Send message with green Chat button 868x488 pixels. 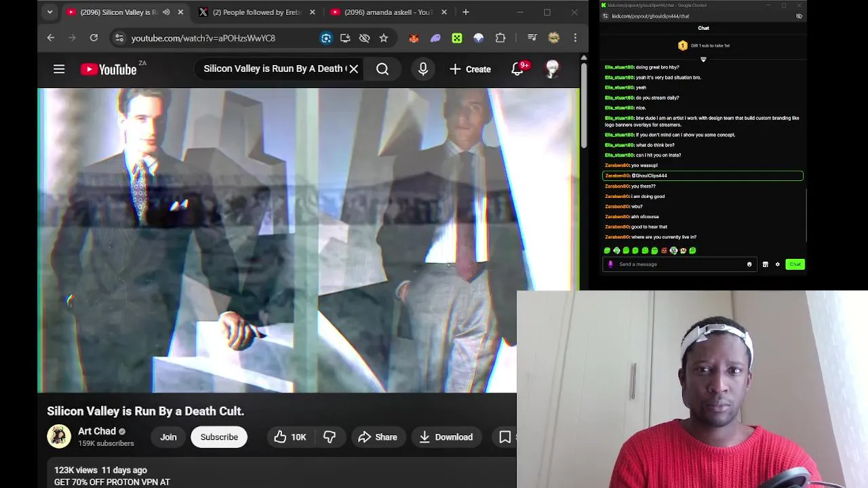click(x=795, y=264)
